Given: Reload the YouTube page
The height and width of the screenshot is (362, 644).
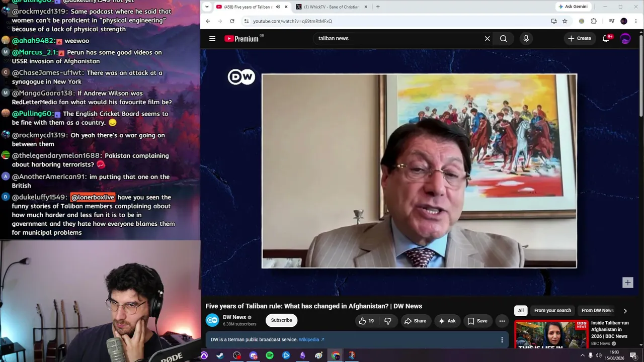Looking at the screenshot, I should coord(232,21).
